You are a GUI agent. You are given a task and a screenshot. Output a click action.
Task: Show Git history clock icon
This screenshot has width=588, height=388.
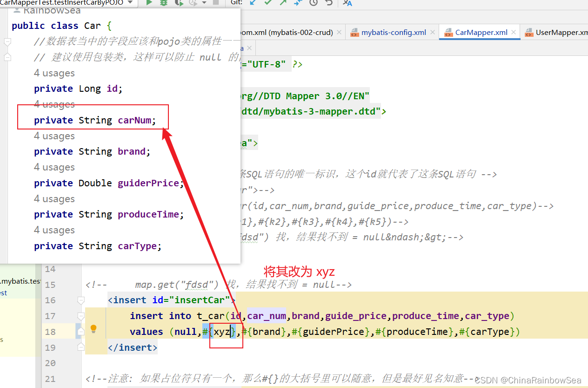[314, 2]
